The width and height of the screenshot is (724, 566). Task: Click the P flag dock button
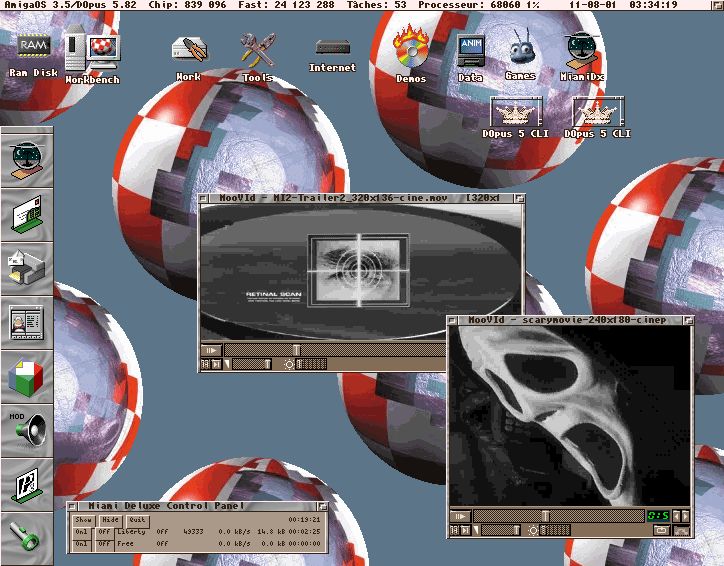pos(27,484)
